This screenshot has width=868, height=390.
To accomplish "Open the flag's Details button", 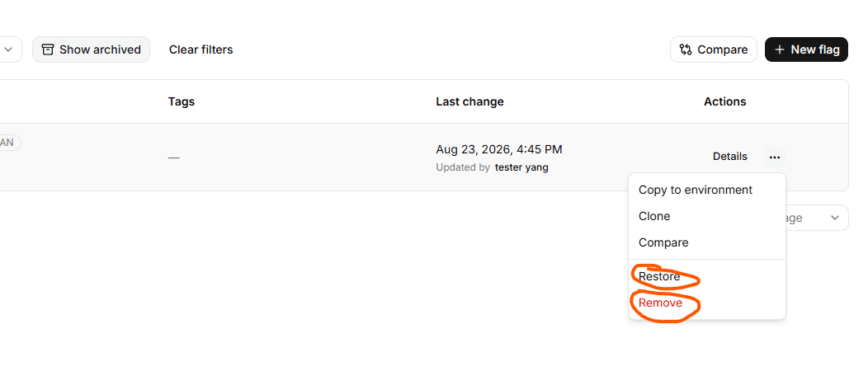I will pos(729,157).
